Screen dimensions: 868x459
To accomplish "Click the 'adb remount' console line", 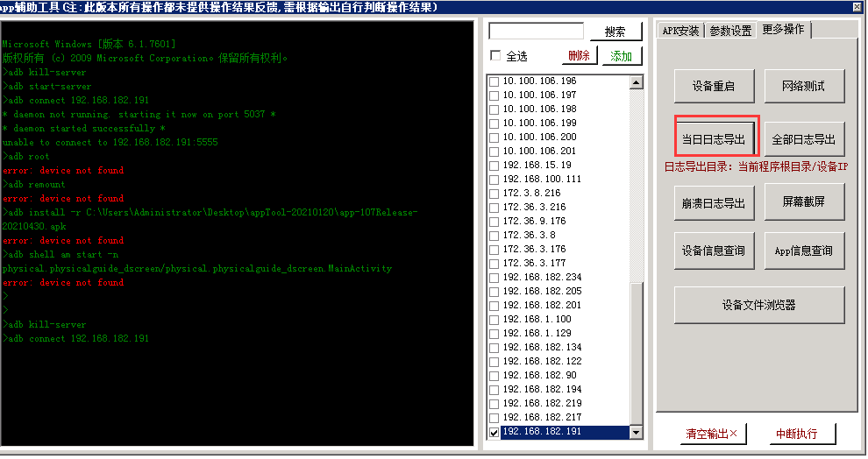I will click(x=34, y=185).
